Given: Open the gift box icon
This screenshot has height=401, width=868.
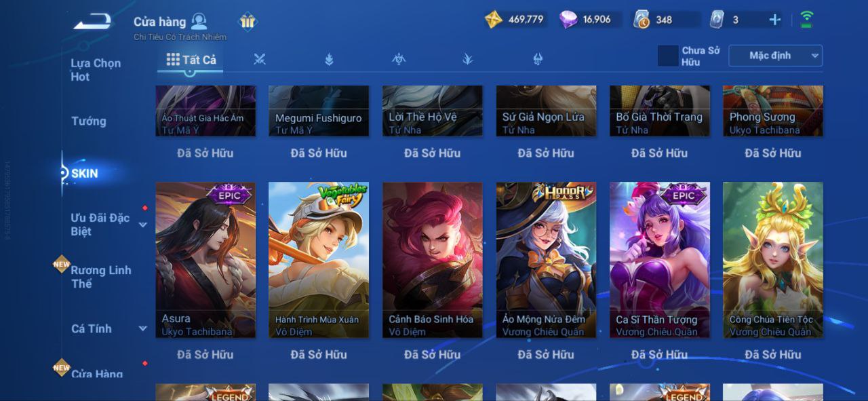Looking at the screenshot, I should 248,22.
